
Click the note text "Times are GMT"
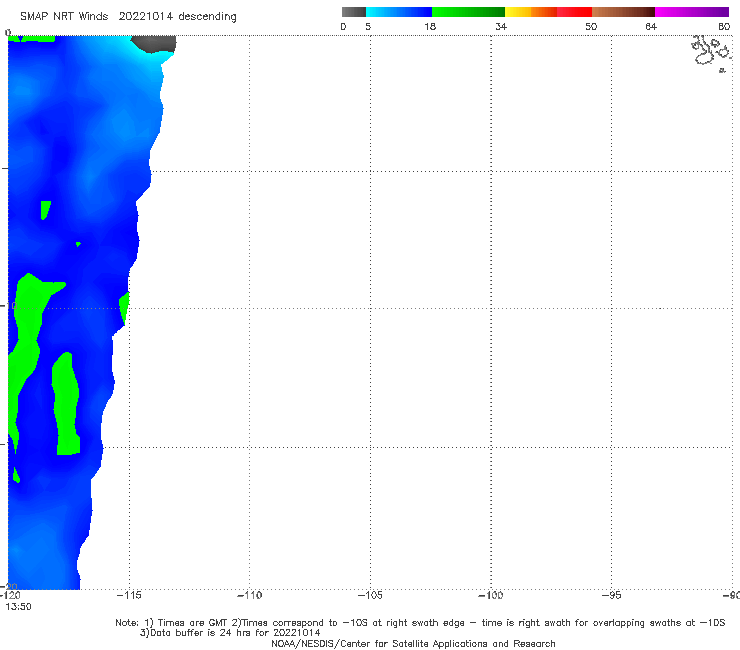pos(193,623)
